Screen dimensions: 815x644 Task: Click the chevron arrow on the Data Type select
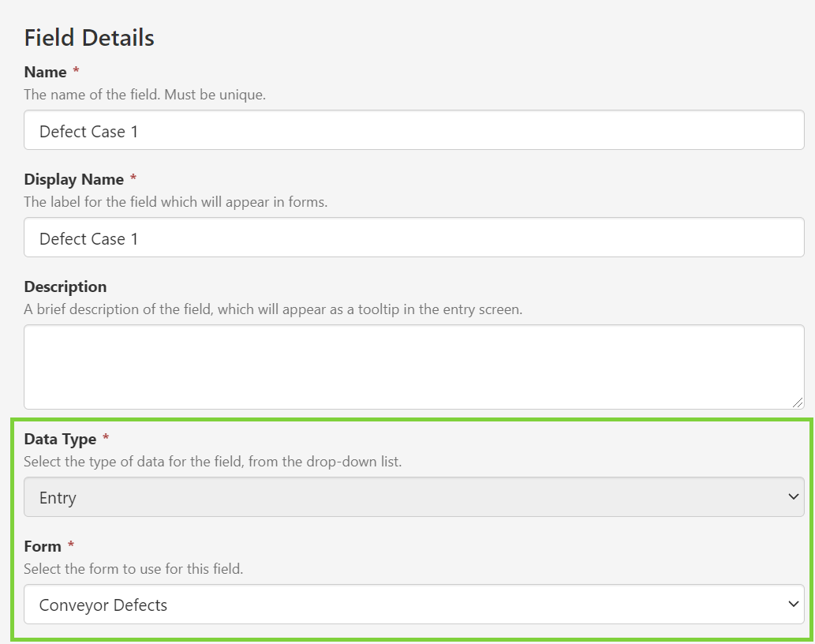794,497
